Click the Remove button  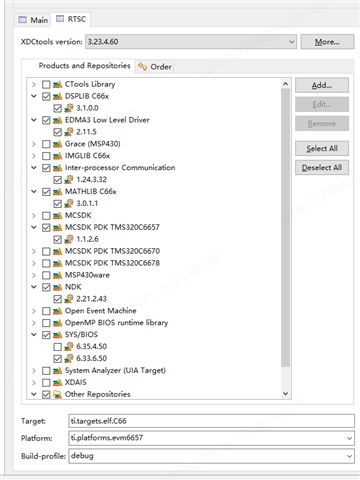click(x=322, y=124)
